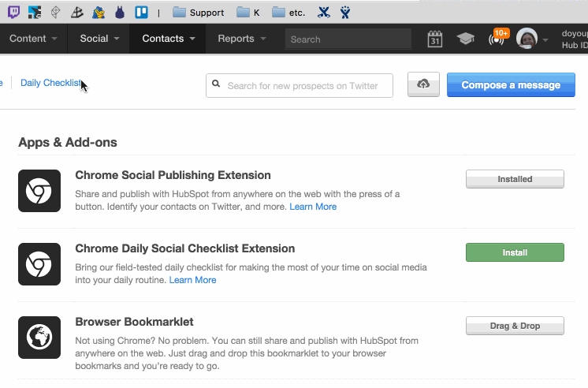Open the calendar icon in nav bar

pyautogui.click(x=434, y=39)
